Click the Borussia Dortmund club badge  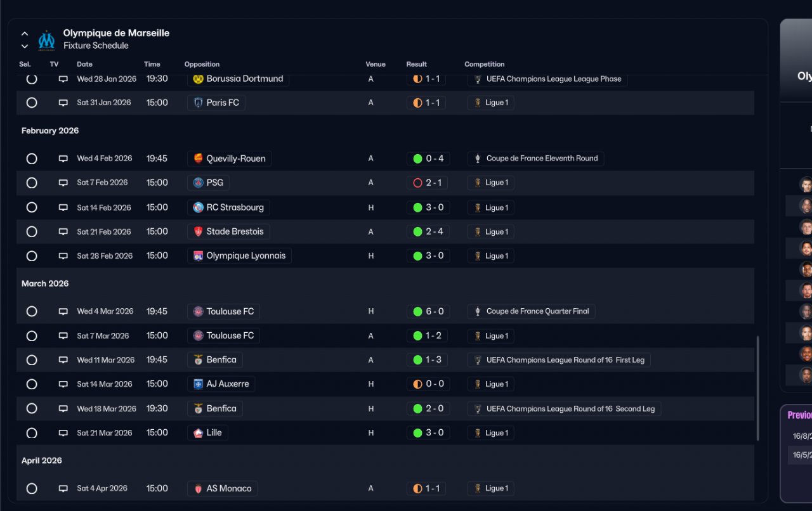click(x=199, y=79)
